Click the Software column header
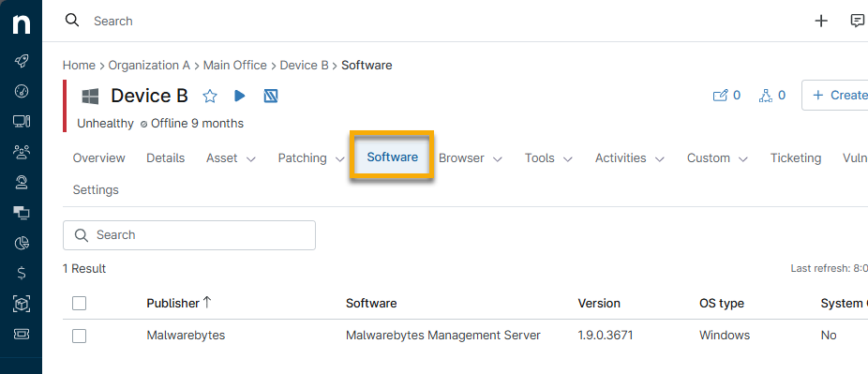The width and height of the screenshot is (868, 374). (x=371, y=303)
